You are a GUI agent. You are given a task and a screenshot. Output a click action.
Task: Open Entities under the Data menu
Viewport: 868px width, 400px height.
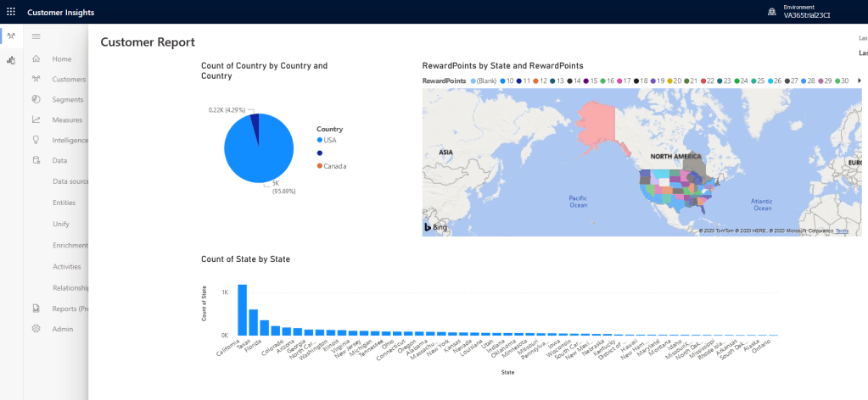[x=64, y=203]
